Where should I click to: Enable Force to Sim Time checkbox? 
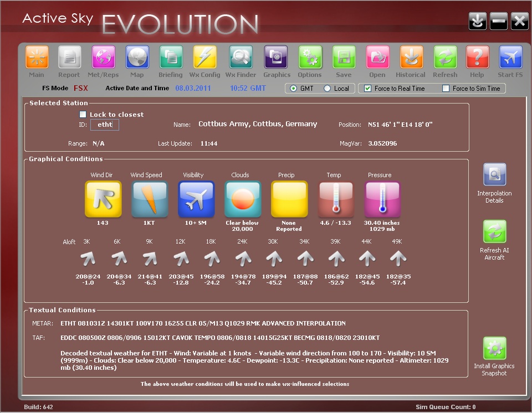point(446,89)
